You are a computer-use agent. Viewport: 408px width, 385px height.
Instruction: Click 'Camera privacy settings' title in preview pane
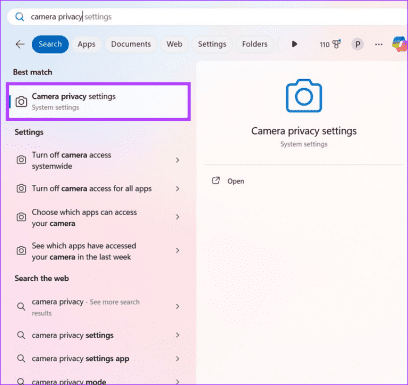304,131
